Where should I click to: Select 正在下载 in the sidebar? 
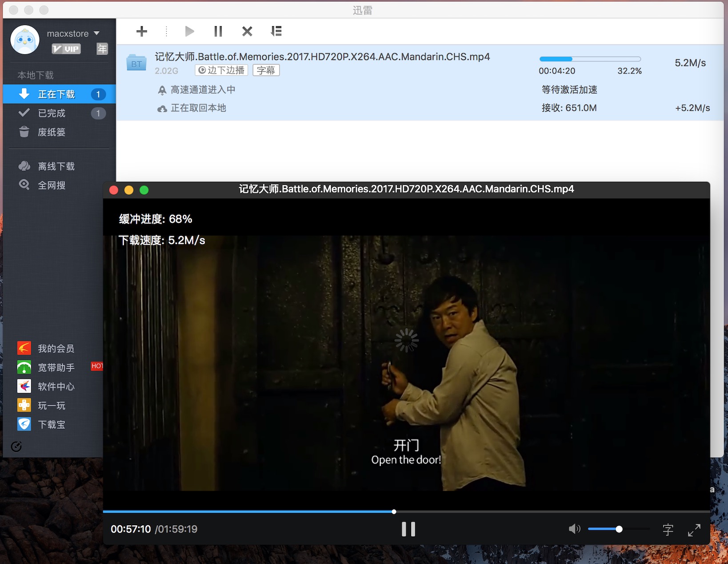(x=59, y=94)
